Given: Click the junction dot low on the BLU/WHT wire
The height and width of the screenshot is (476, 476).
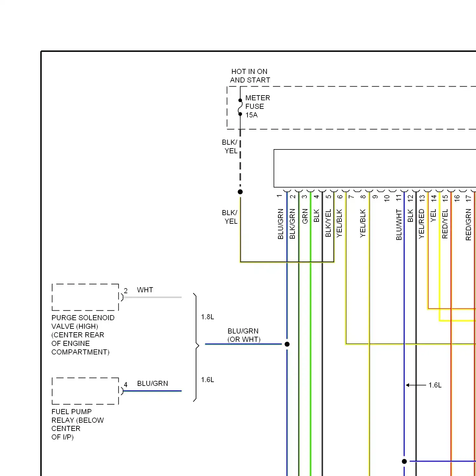Looking at the screenshot, I should click(x=404, y=461).
